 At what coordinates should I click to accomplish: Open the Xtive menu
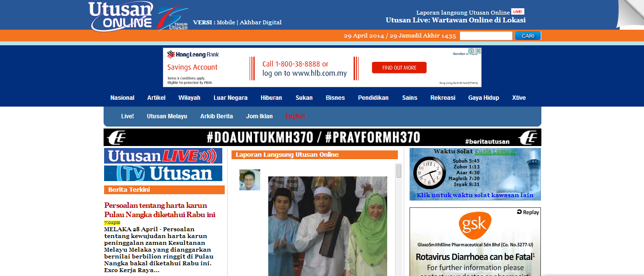(519, 98)
